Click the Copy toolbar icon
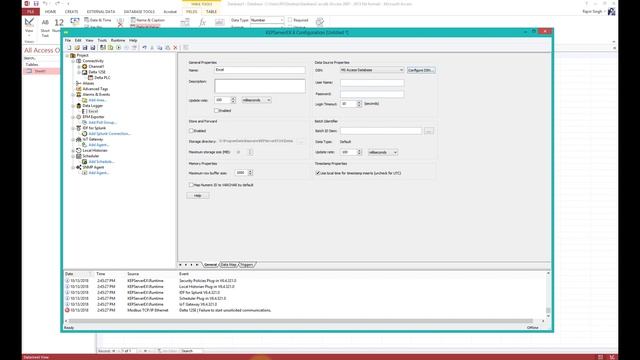This screenshot has height=360, width=640. [x=160, y=48]
